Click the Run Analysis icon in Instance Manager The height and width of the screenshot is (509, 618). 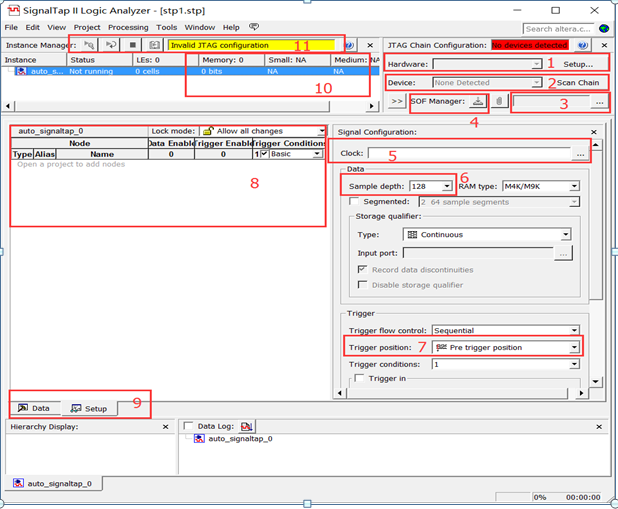(x=89, y=45)
